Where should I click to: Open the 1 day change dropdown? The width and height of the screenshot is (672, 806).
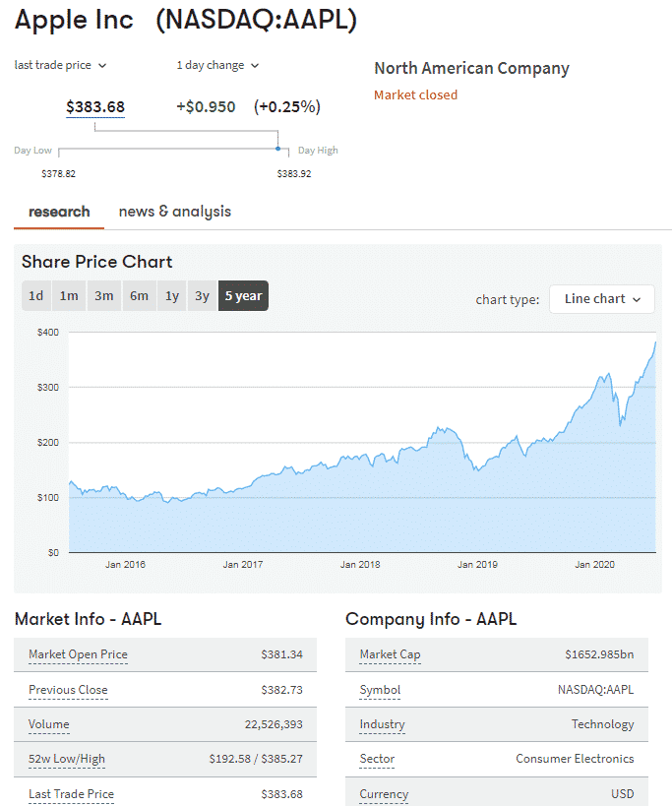click(x=217, y=65)
